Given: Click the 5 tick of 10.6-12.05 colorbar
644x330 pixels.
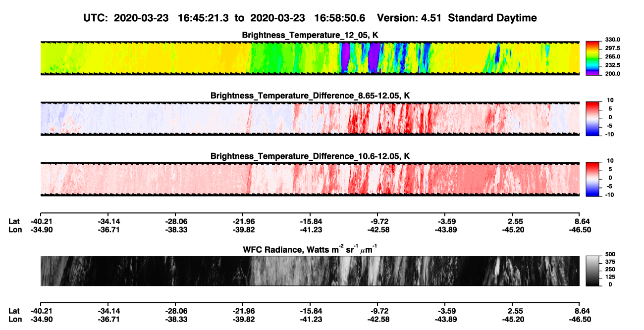Looking at the screenshot, I should pos(611,169).
